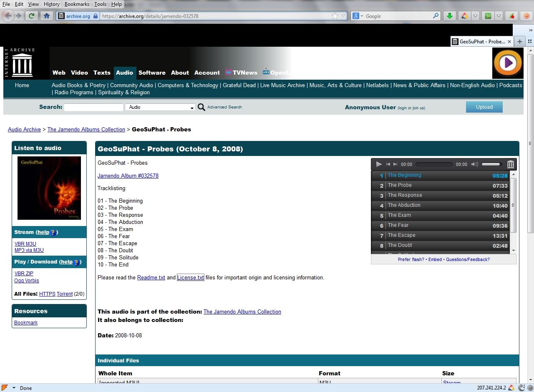The height and width of the screenshot is (392, 534).
Task: Switch to the Software section tab
Action: pyautogui.click(x=152, y=73)
